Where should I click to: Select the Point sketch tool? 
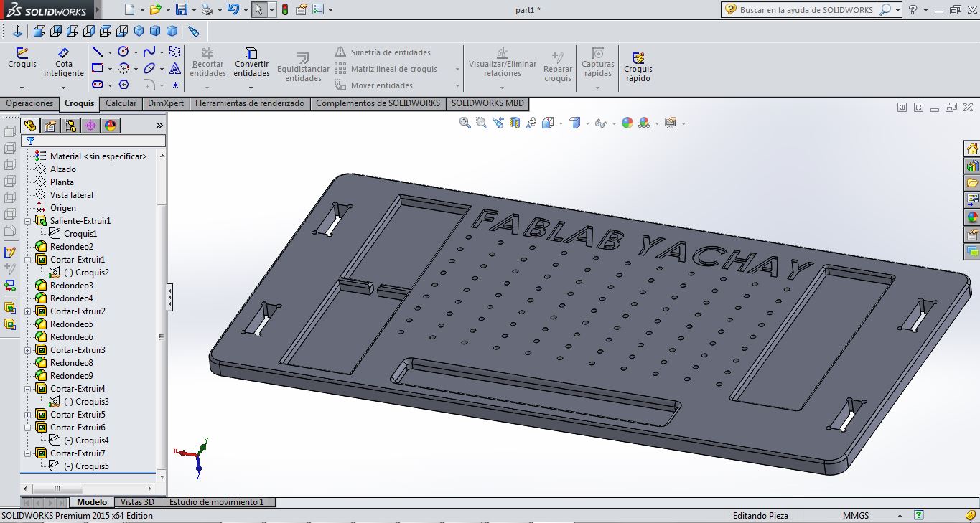coord(175,85)
